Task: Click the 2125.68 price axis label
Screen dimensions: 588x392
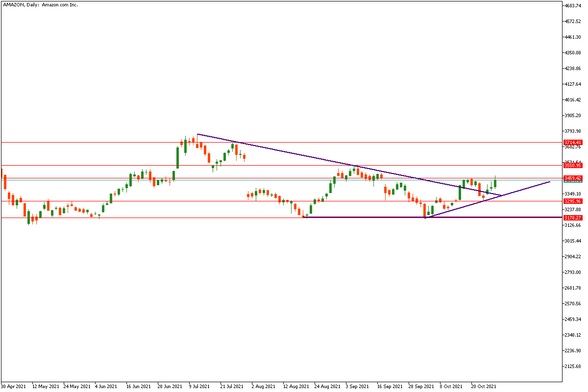Action: click(x=573, y=367)
